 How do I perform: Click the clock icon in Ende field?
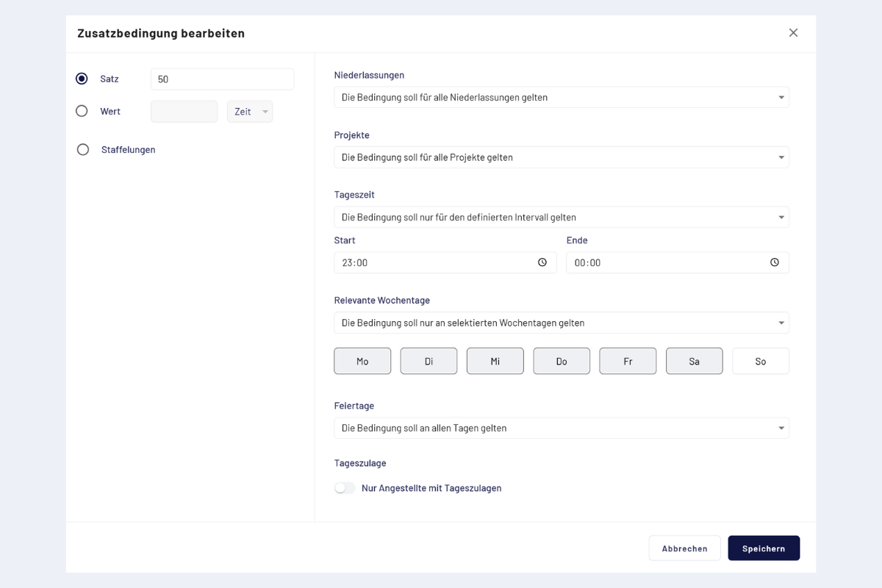pyautogui.click(x=774, y=262)
